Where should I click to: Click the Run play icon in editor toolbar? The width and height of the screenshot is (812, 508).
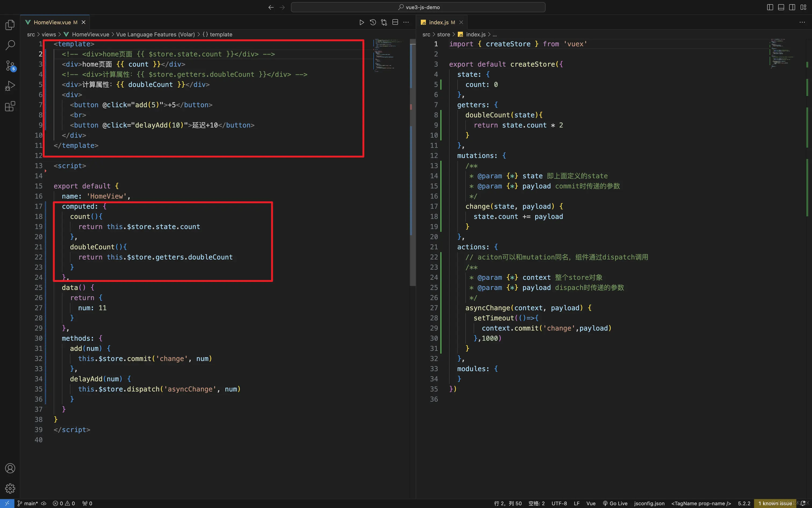coord(361,23)
